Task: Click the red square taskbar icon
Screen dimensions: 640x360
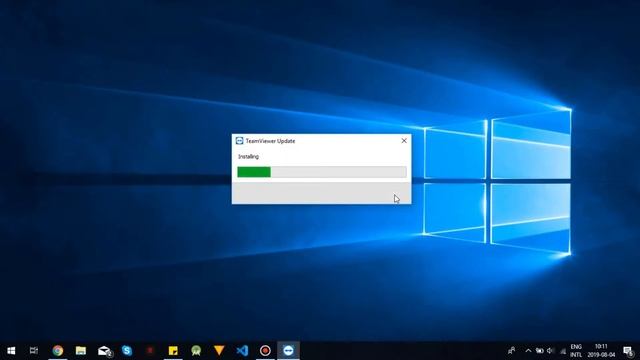Action: click(x=150, y=351)
